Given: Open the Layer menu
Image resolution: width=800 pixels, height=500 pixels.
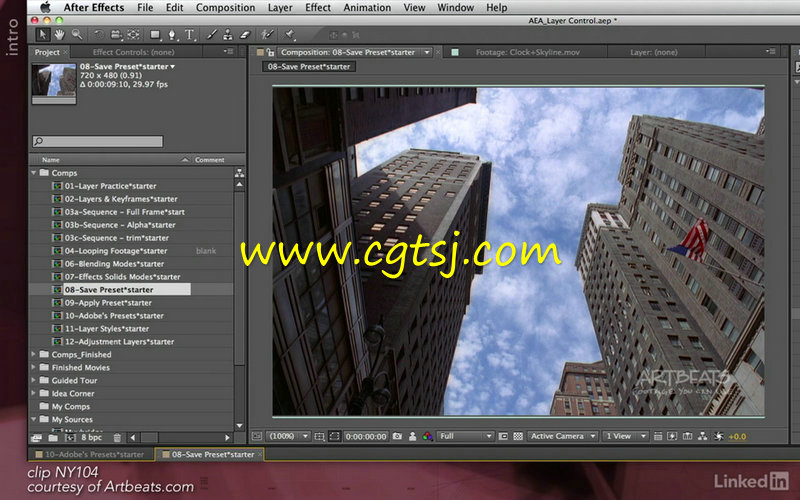Looking at the screenshot, I should (280, 8).
